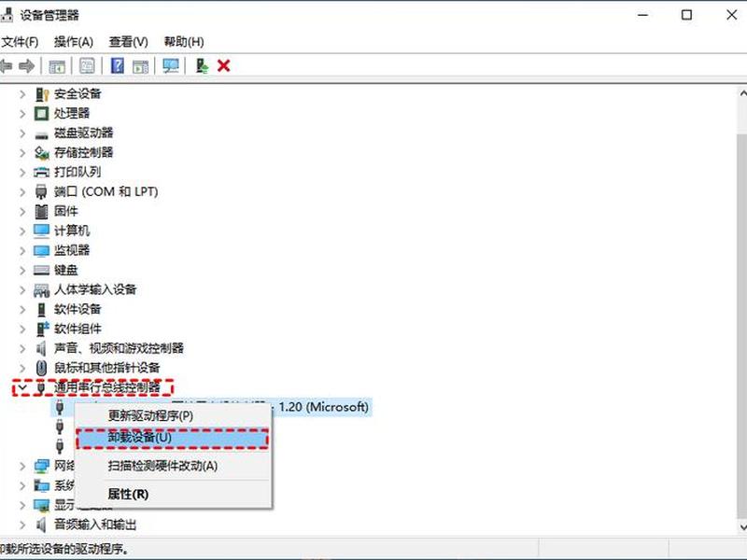
Task: Open the 操作(A) menu
Action: point(74,42)
